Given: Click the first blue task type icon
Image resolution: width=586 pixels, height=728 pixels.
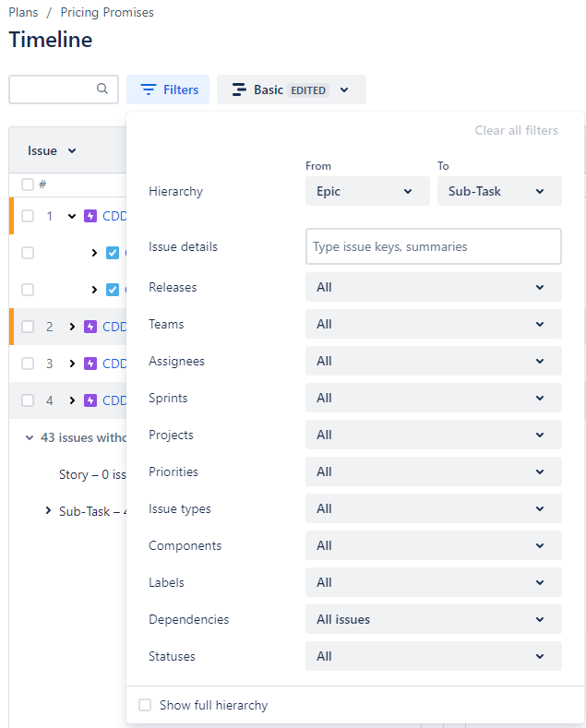Looking at the screenshot, I should pos(113,253).
